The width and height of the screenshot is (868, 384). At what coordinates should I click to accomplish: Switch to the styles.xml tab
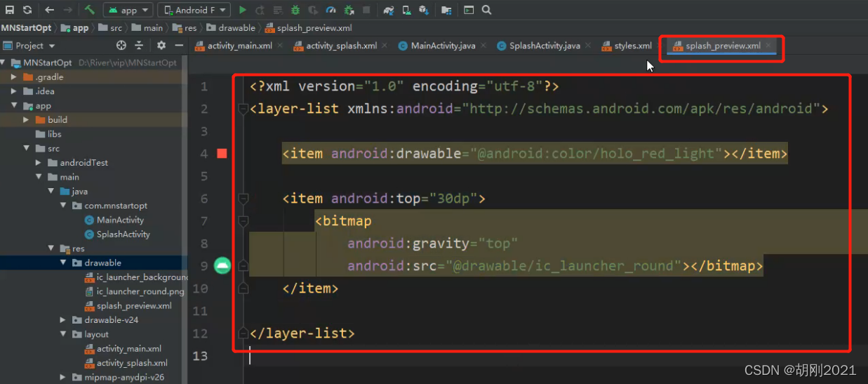click(x=633, y=46)
